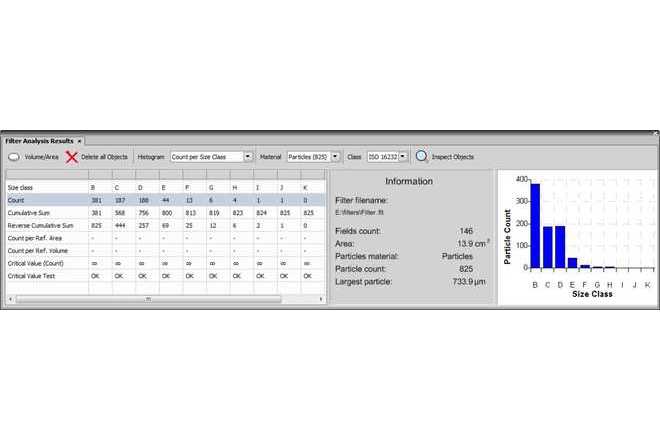The image size is (660, 440).
Task: Click the red X Delete all Objects icon
Action: 72,157
